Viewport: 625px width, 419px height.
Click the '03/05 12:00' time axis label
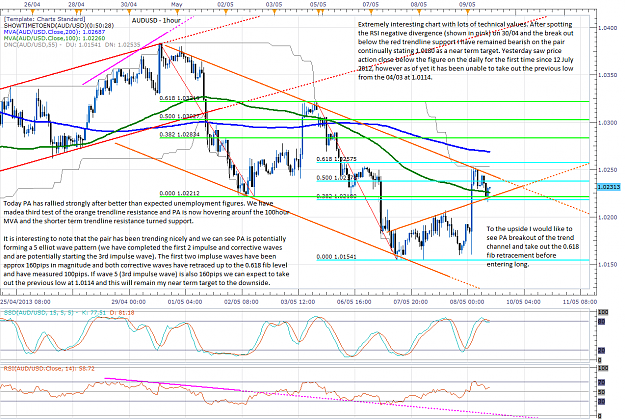click(x=298, y=302)
